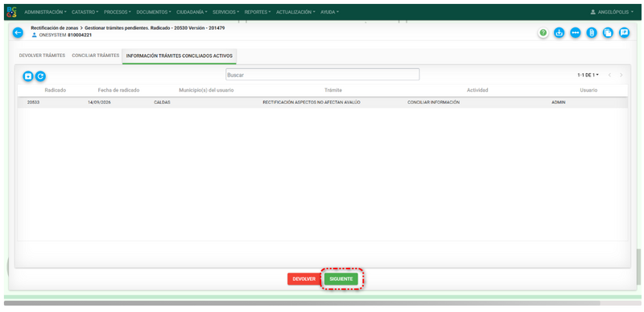The width and height of the screenshot is (644, 312).
Task: Open the comments speech-bubble icon
Action: pyautogui.click(x=625, y=33)
